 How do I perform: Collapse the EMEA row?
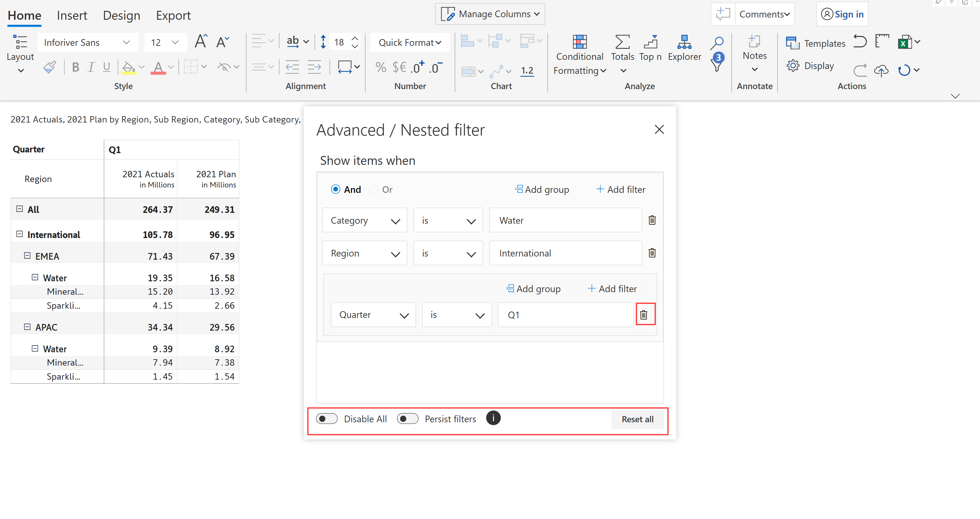click(27, 256)
